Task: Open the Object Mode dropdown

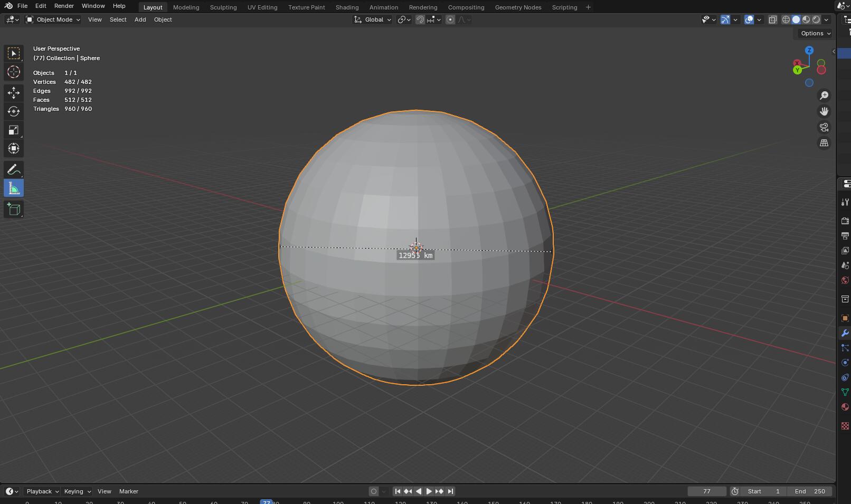Action: (53, 20)
